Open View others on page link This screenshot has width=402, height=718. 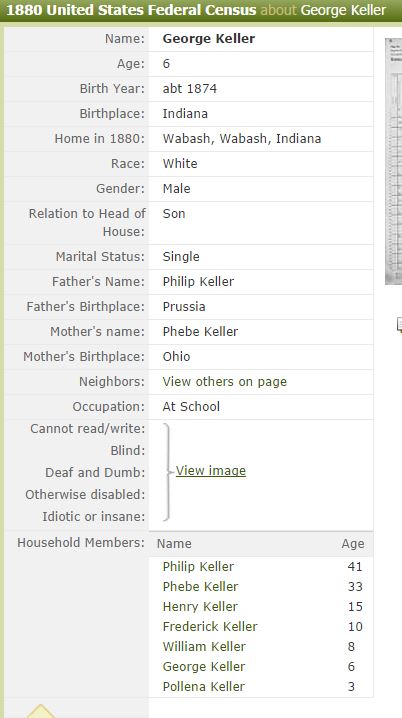(224, 382)
